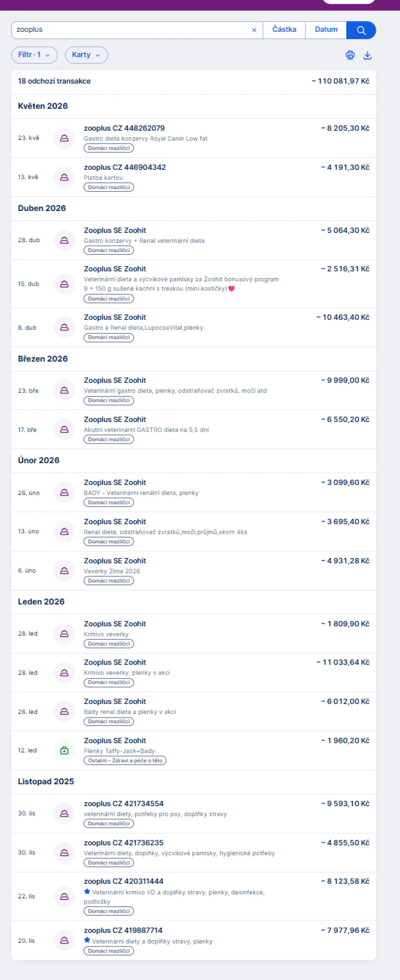Open the 10 463,40 Kč Zoohit transaction
This screenshot has width=400, height=980.
(193, 327)
